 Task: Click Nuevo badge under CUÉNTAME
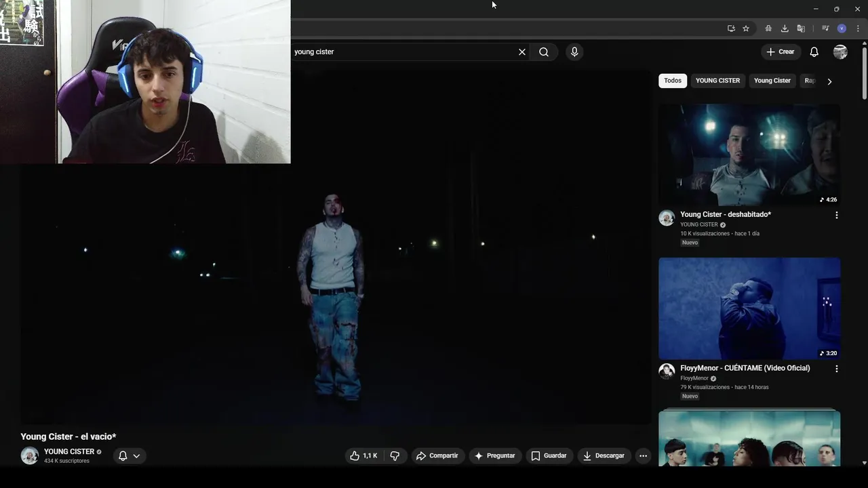click(690, 396)
